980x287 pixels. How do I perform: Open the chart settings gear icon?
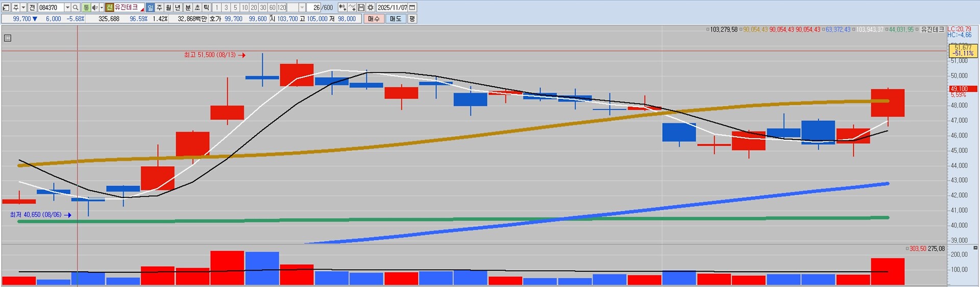pos(371,8)
